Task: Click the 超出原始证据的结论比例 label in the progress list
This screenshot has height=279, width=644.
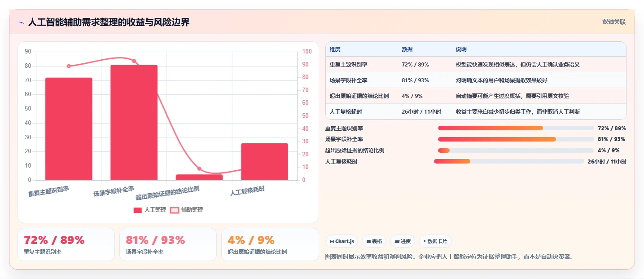Action: point(355,151)
